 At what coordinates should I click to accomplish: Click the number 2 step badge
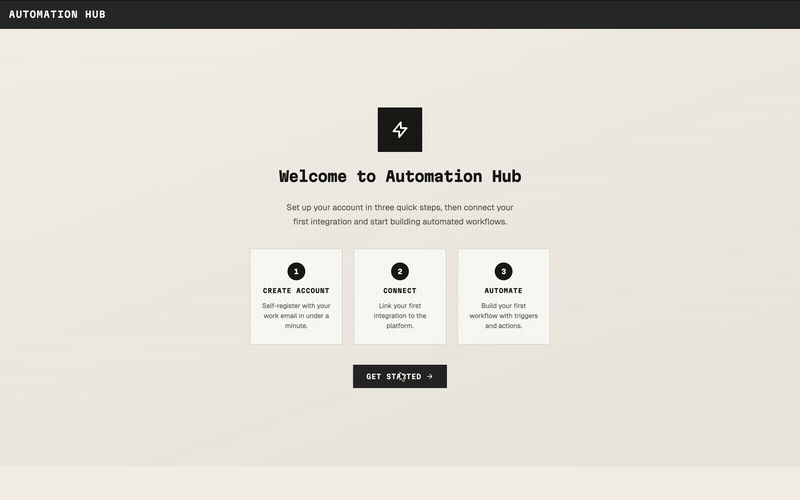[x=400, y=271]
